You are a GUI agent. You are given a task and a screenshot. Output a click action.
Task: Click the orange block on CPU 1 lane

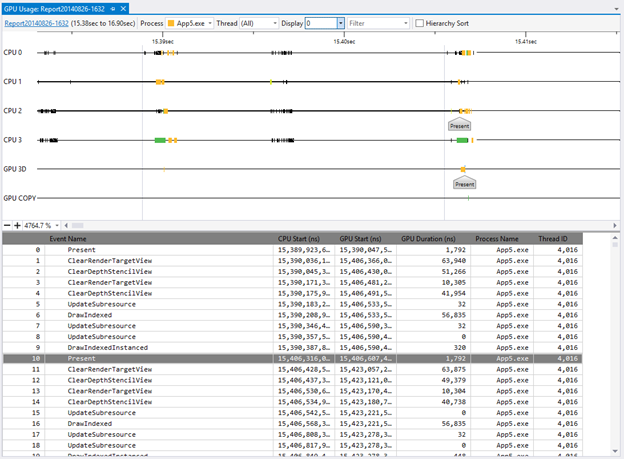(x=160, y=82)
